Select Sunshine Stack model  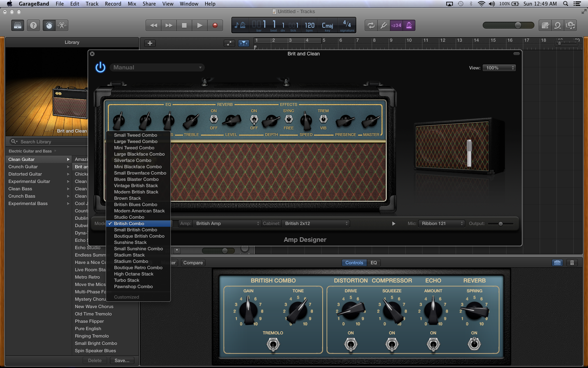point(138,242)
